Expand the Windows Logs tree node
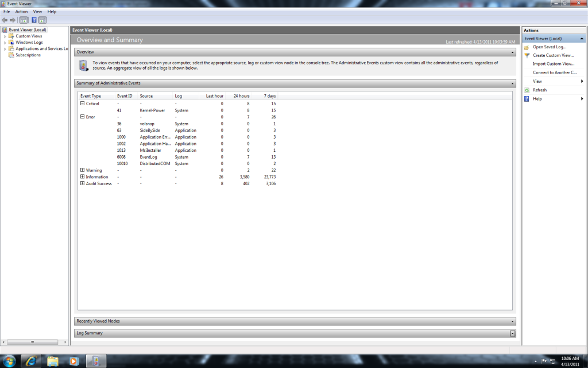 pyautogui.click(x=5, y=43)
